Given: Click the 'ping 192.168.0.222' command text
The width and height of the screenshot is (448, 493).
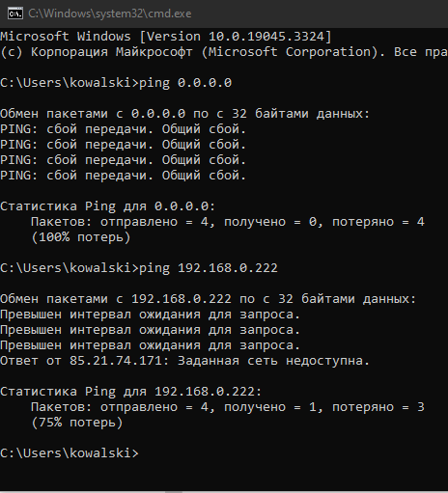Looking at the screenshot, I should point(209,268).
